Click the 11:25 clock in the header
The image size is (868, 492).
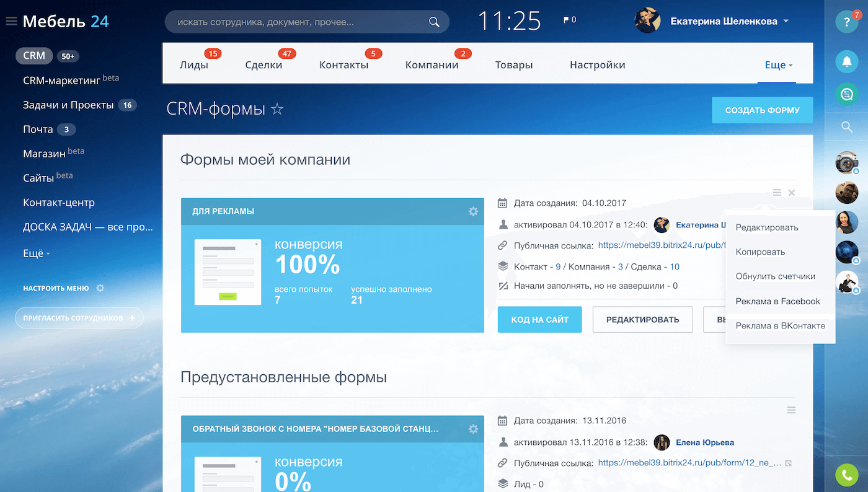click(509, 21)
